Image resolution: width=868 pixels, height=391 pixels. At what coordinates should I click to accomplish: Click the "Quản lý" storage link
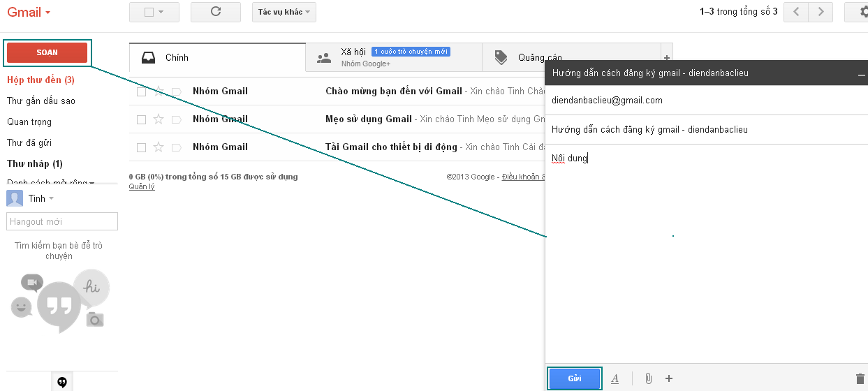(x=142, y=186)
